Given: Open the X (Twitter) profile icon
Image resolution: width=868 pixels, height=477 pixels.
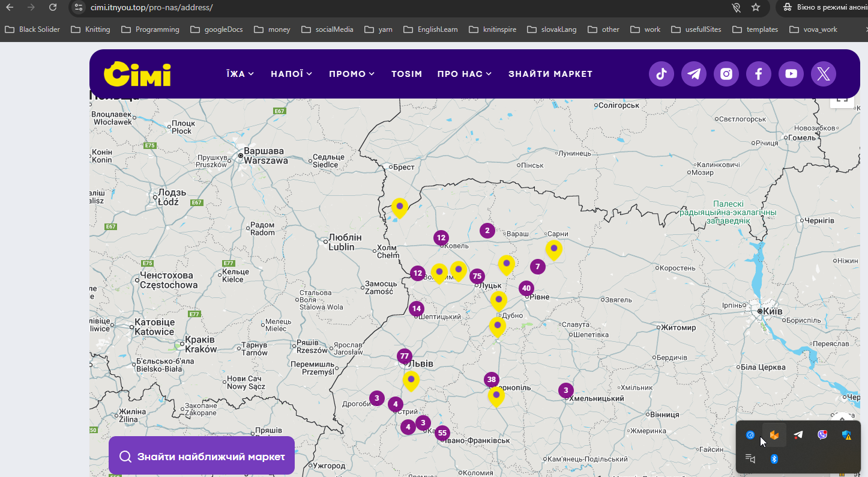Looking at the screenshot, I should pos(824,74).
